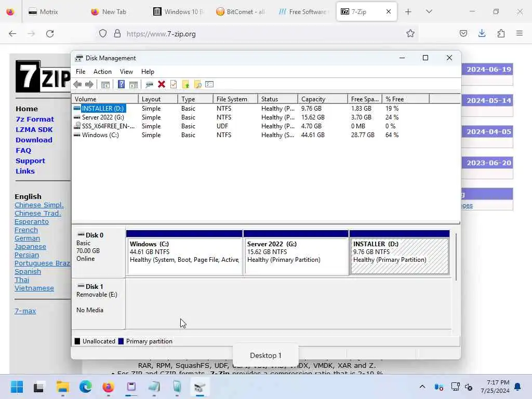This screenshot has height=399, width=532.
Task: Click the shield tracking protection icon
Action: [103, 34]
